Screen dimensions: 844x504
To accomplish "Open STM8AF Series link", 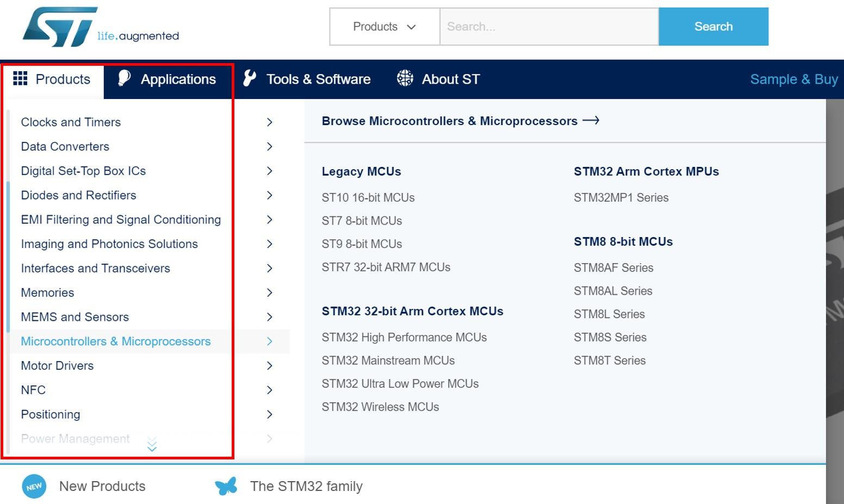I will click(x=613, y=267).
